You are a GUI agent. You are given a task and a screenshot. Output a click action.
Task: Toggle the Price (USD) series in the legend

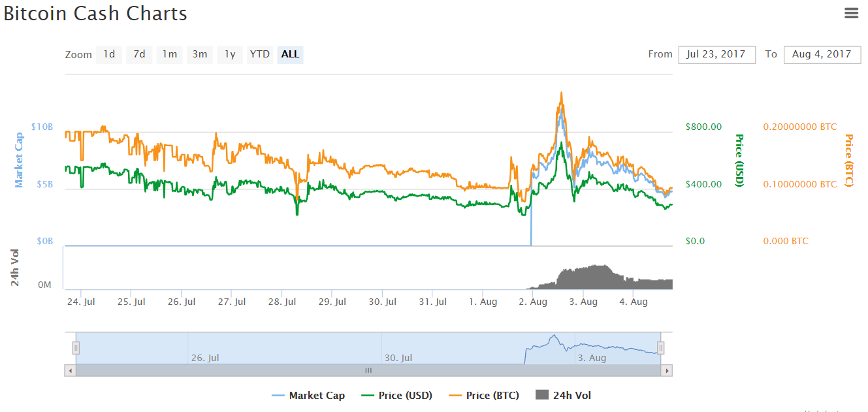pos(396,396)
